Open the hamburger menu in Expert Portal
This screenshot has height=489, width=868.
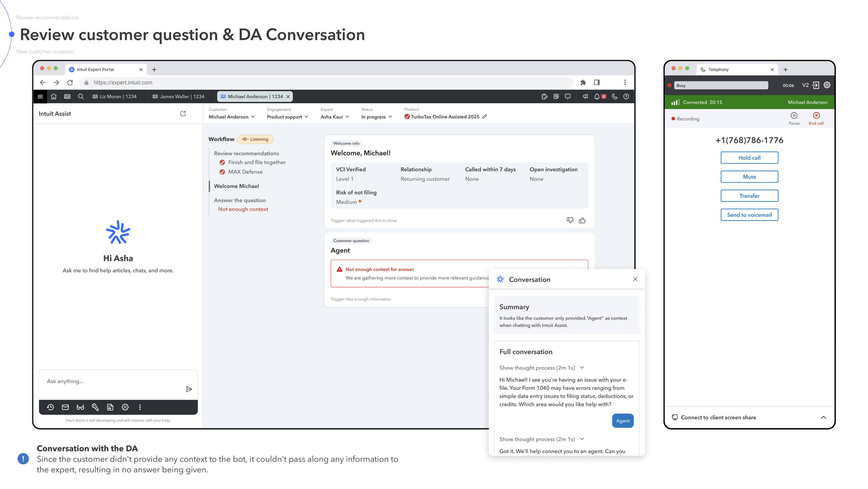point(40,97)
